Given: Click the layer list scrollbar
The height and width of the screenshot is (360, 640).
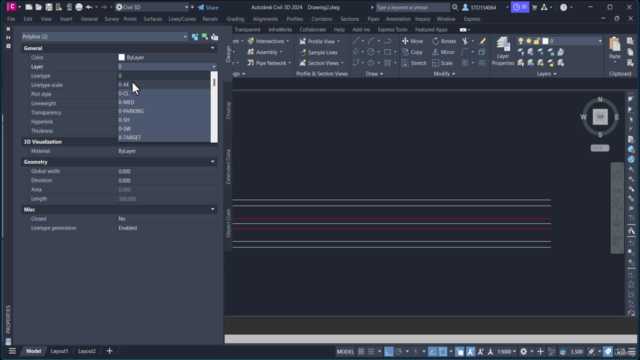Looking at the screenshot, I should (214, 107).
